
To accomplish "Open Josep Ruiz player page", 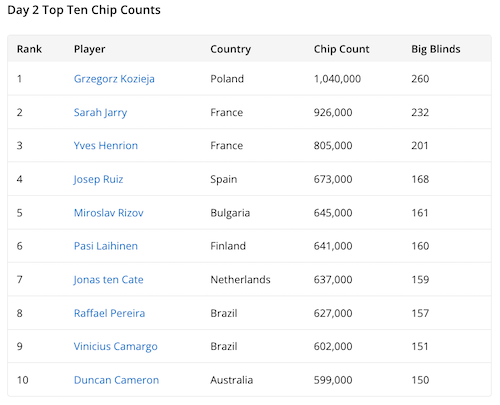I will tap(98, 179).
